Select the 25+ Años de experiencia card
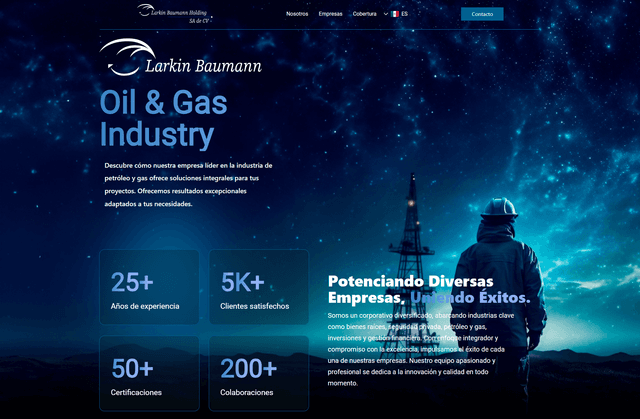This screenshot has width=640, height=419. [148, 287]
